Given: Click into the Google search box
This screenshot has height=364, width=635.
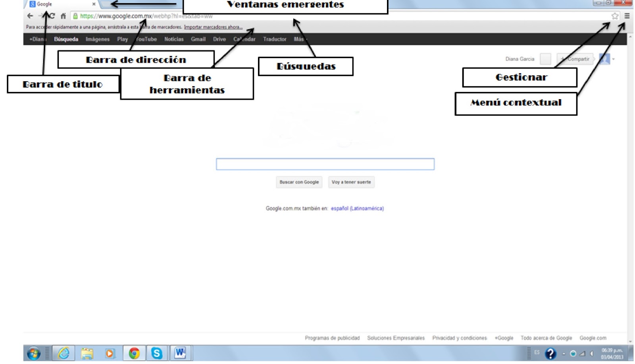Looking at the screenshot, I should tap(325, 164).
